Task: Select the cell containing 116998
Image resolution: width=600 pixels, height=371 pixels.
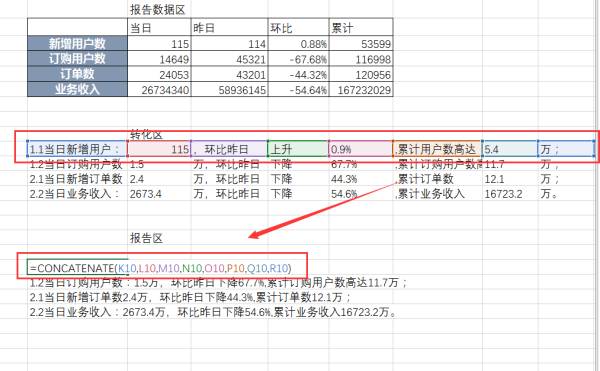Action: click(x=361, y=59)
